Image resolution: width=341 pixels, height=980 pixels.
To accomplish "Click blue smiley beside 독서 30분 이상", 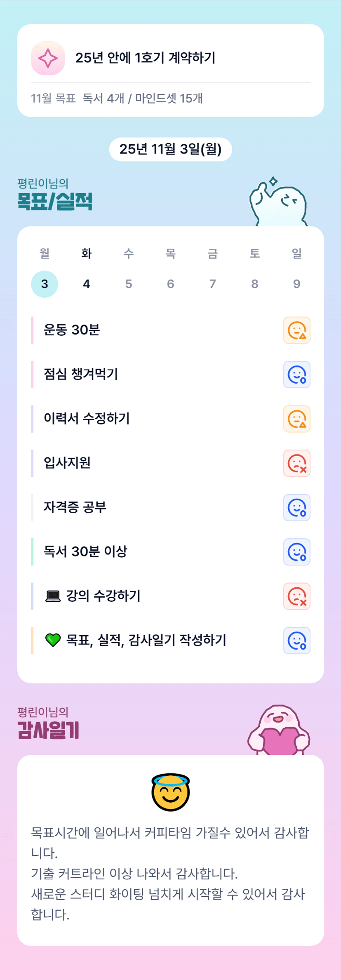I will 296,552.
